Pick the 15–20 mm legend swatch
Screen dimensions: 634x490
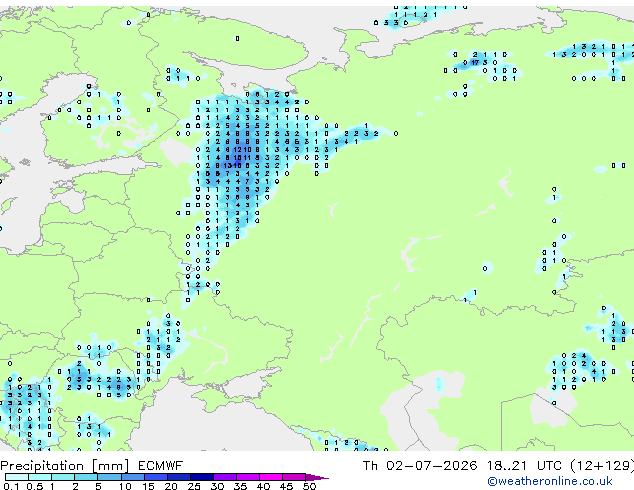[x=155, y=477]
